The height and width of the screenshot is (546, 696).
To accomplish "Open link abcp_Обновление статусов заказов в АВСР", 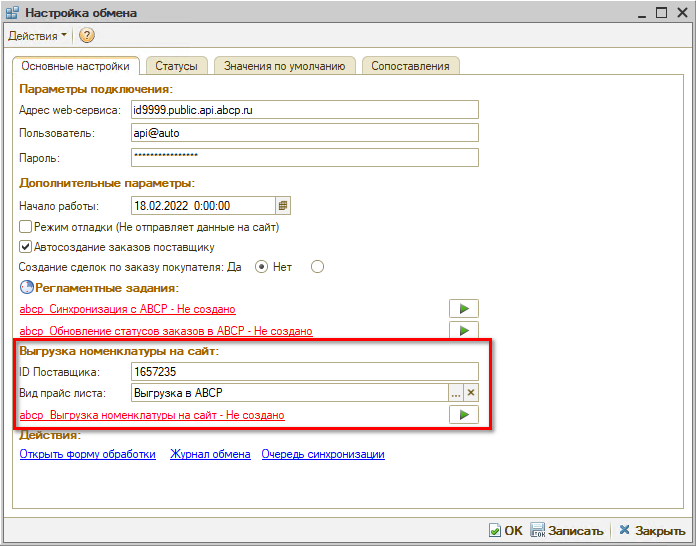I will (x=166, y=331).
